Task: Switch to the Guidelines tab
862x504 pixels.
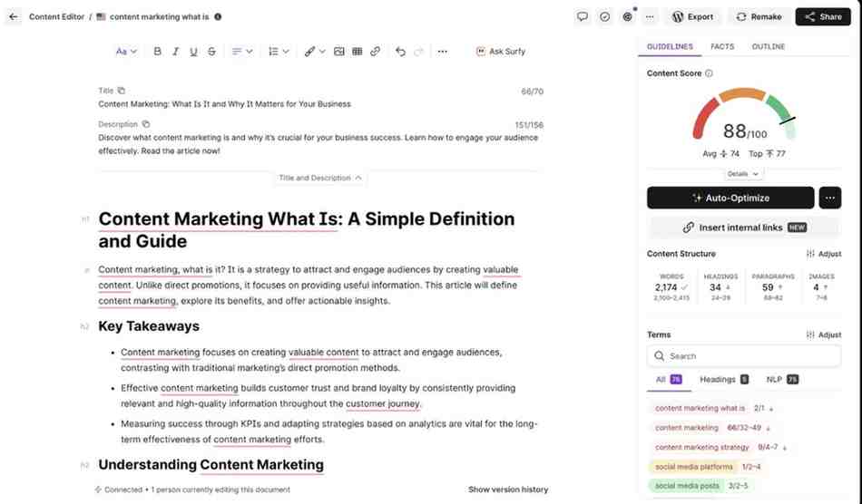Action: click(x=670, y=46)
